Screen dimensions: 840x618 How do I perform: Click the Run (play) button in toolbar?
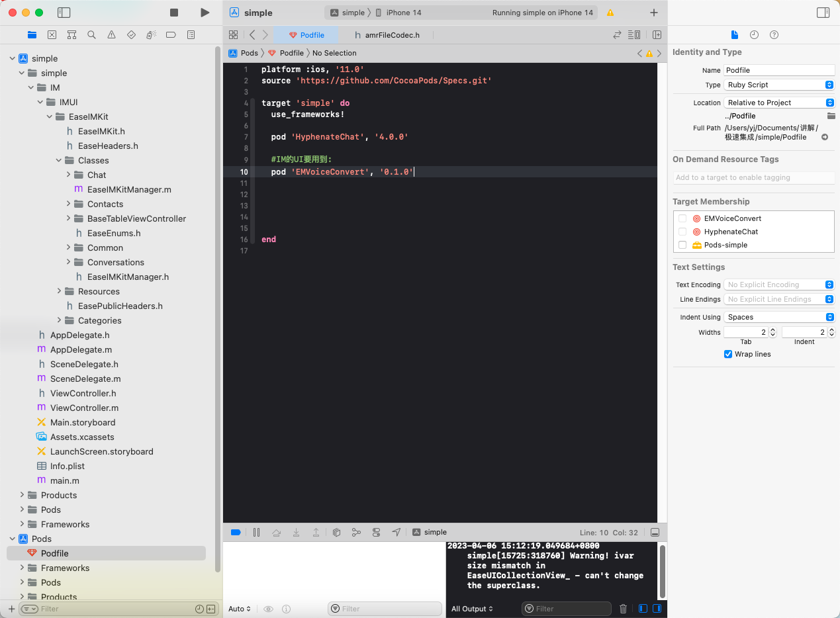(x=205, y=13)
